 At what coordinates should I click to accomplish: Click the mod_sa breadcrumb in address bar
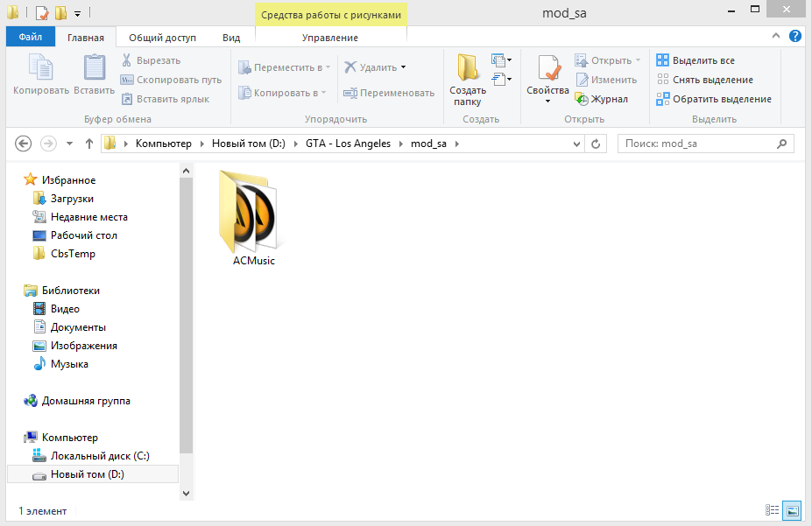(428, 144)
